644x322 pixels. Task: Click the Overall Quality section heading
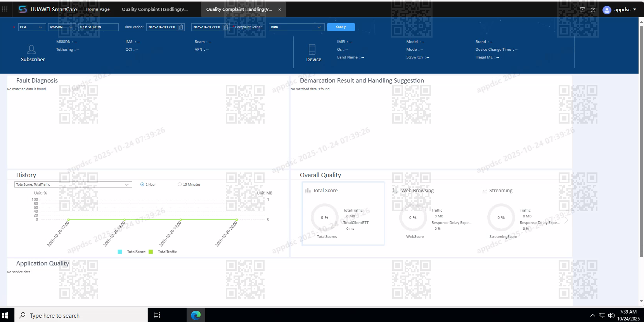pos(320,175)
